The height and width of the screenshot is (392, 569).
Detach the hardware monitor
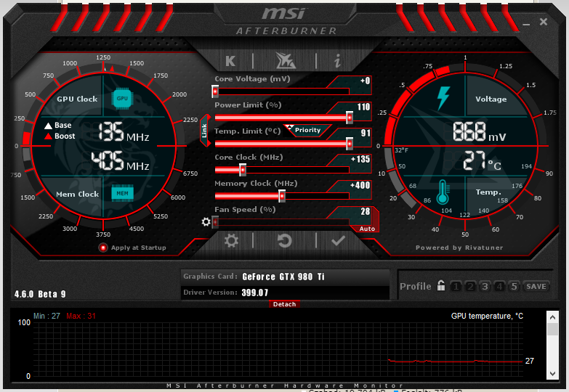[285, 304]
